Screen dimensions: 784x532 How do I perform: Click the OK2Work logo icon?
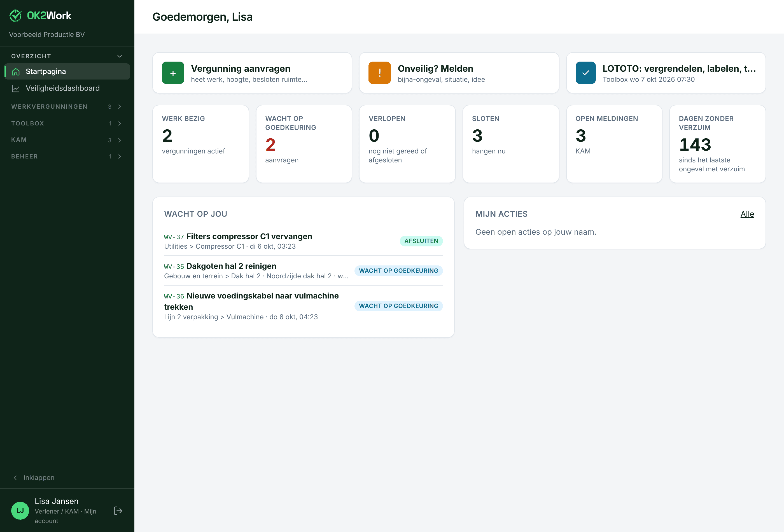(15, 15)
